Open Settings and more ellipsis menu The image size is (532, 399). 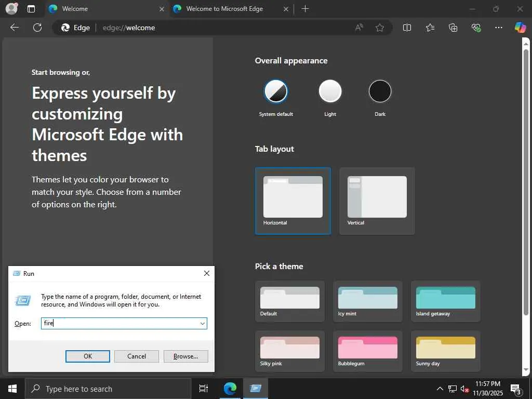498,28
